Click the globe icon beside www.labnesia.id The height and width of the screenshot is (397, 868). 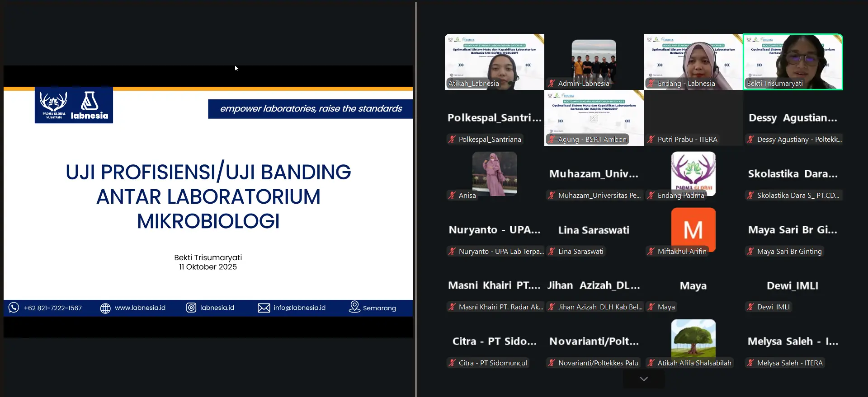point(105,308)
